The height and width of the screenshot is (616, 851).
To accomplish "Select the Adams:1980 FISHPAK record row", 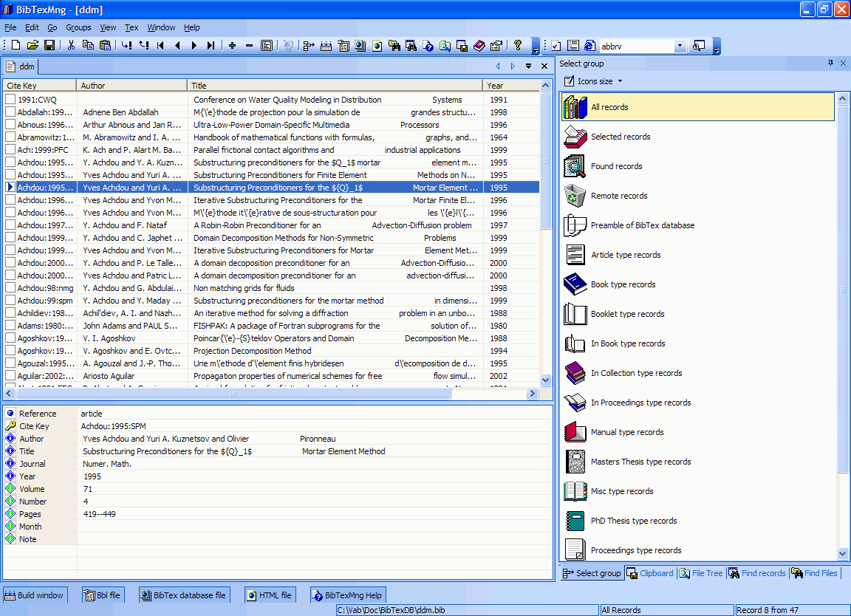I will point(271,326).
